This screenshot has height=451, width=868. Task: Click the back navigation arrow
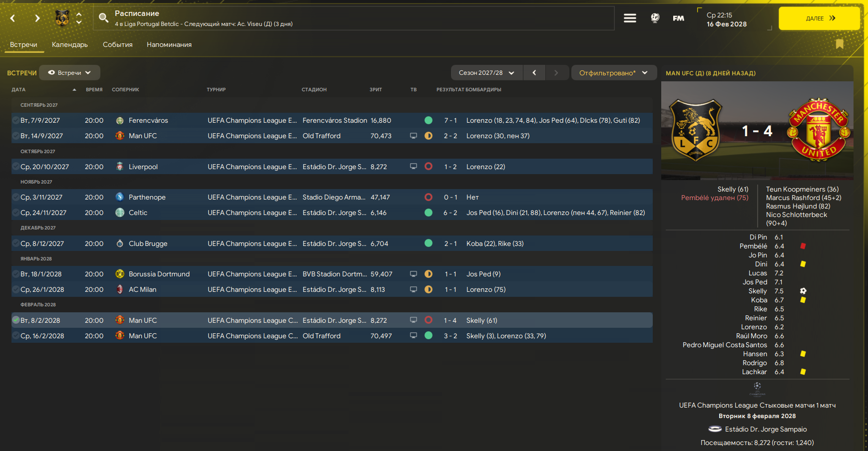tap(13, 18)
